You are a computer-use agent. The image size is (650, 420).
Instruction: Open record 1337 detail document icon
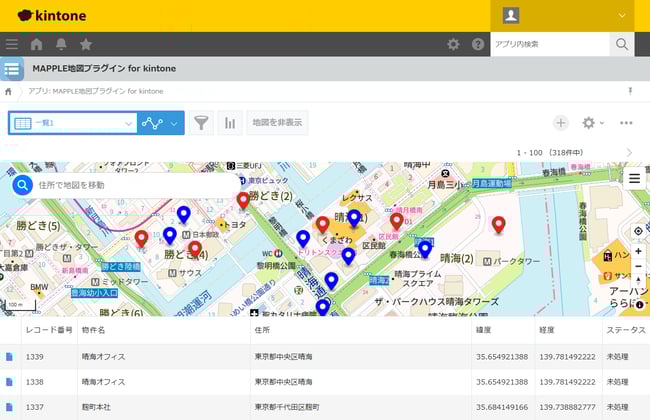(x=9, y=407)
